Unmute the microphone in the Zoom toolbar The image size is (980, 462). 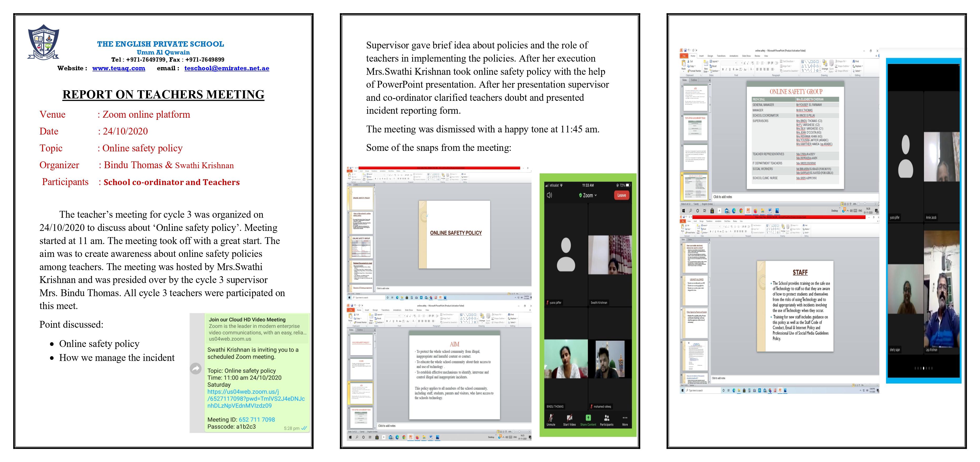pyautogui.click(x=551, y=420)
